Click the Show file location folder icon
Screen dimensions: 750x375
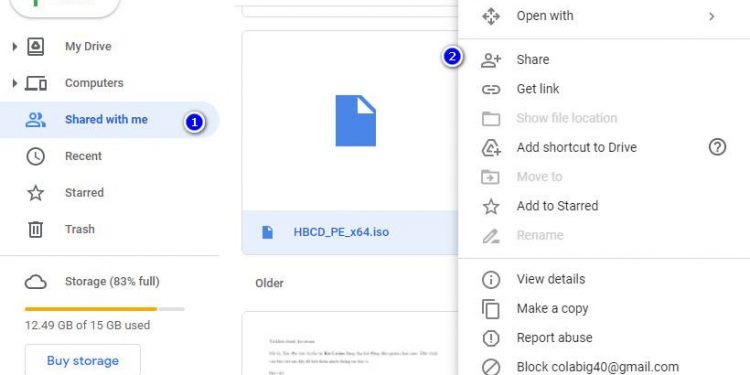click(x=491, y=119)
